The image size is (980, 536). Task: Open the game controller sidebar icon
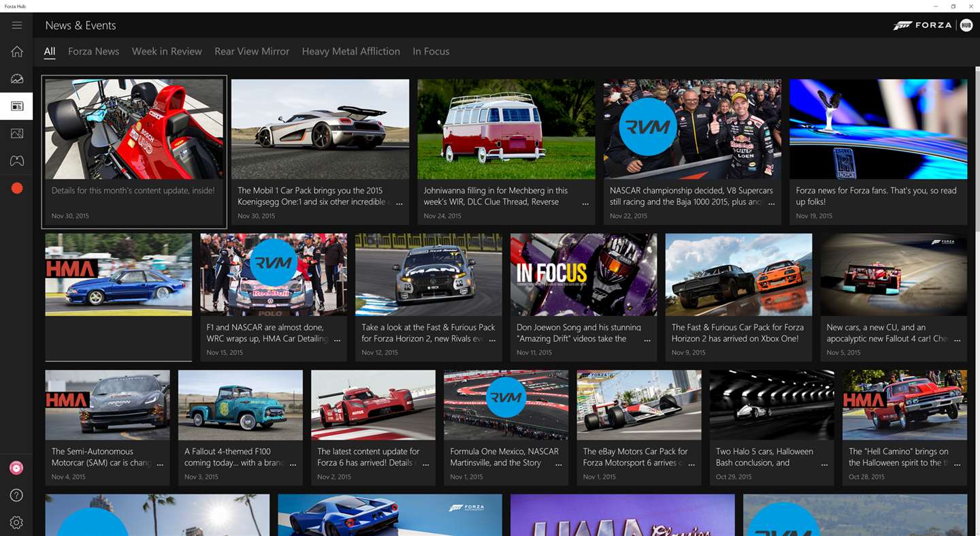[16, 161]
